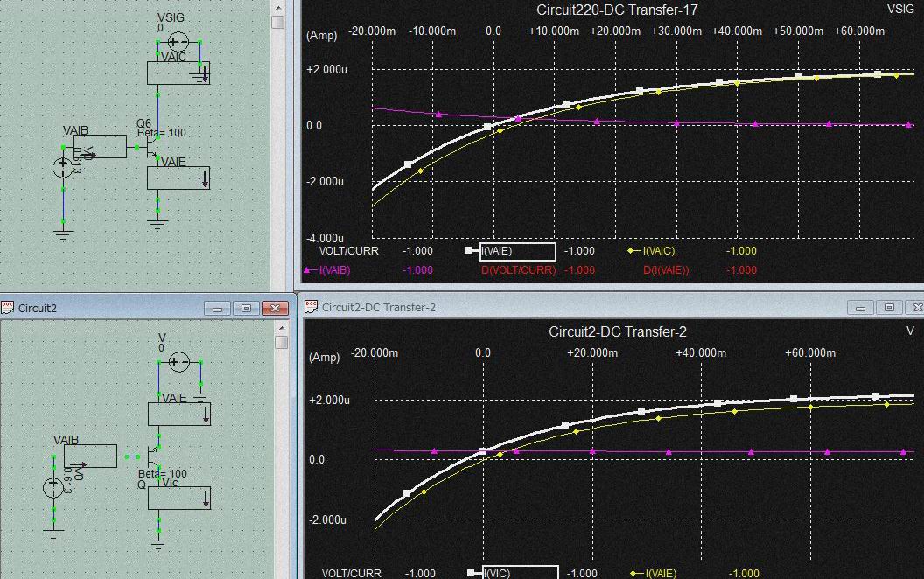The height and width of the screenshot is (579, 924).
Task: Restore the Circuit2 schematic window
Action: pos(246,308)
